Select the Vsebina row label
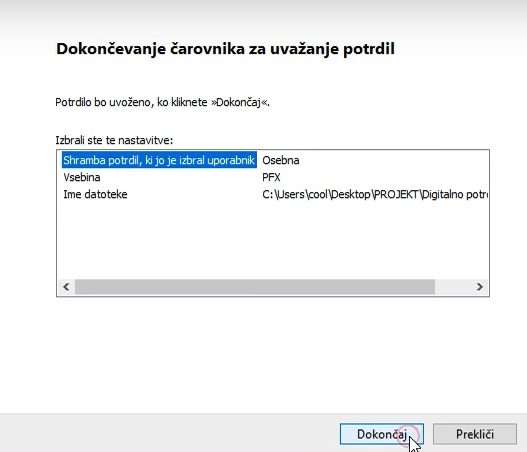Screen dimensions: 527x452 tap(82, 177)
